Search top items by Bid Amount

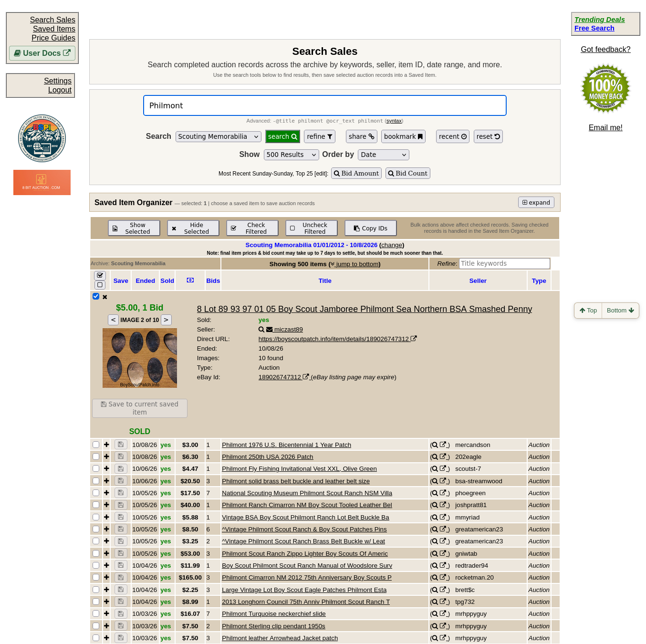click(356, 173)
